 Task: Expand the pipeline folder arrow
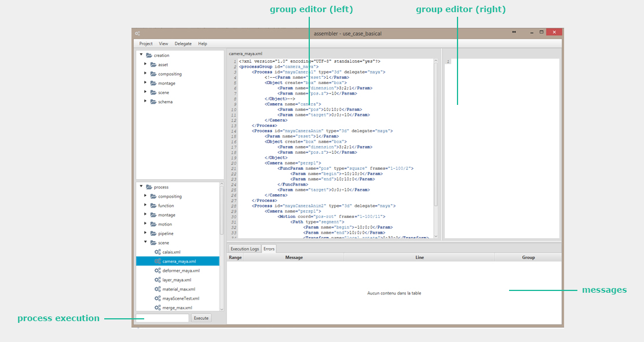coord(145,234)
